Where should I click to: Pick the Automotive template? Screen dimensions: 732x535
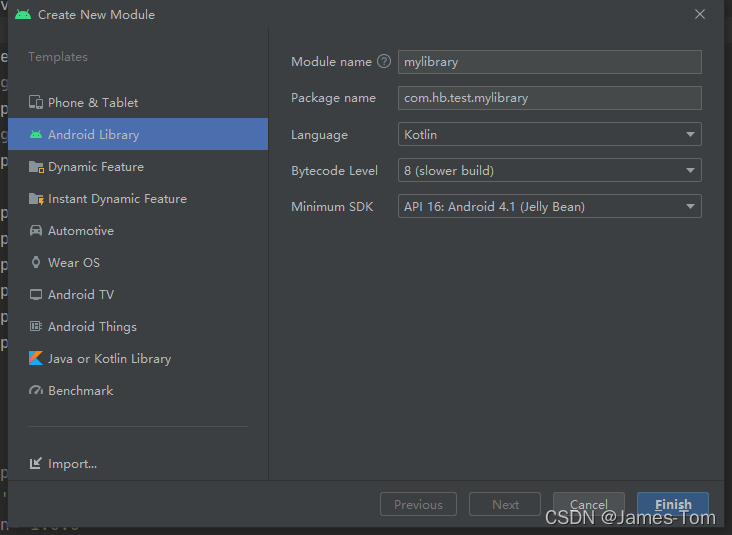pyautogui.click(x=138, y=231)
